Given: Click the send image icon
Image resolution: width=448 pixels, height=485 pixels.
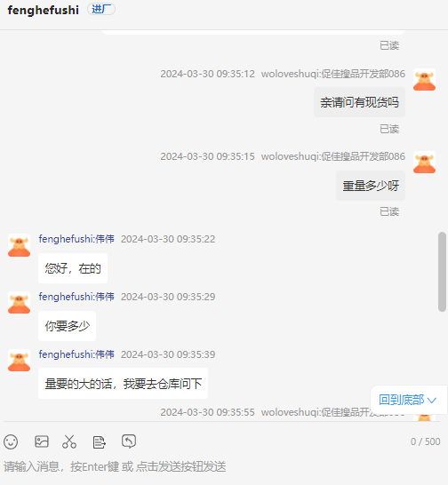Looking at the screenshot, I should point(42,441).
